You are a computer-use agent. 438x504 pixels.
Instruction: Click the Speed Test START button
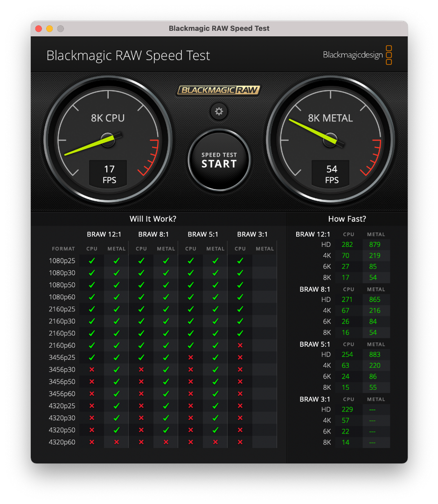[x=219, y=160]
